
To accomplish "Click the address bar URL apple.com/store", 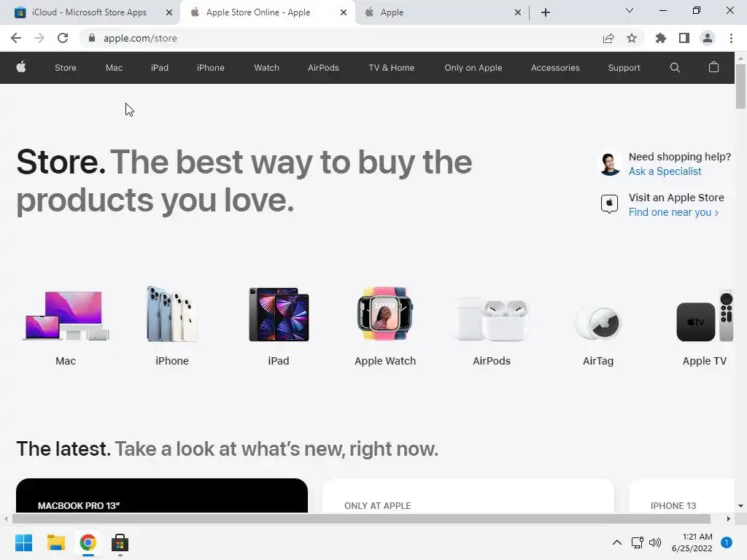I will tap(140, 38).
